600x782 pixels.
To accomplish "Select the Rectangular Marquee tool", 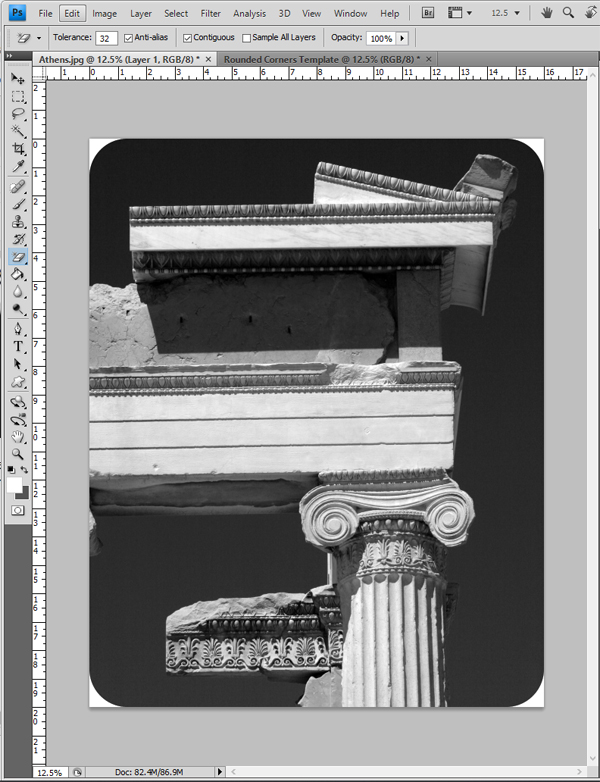I will (x=18, y=96).
